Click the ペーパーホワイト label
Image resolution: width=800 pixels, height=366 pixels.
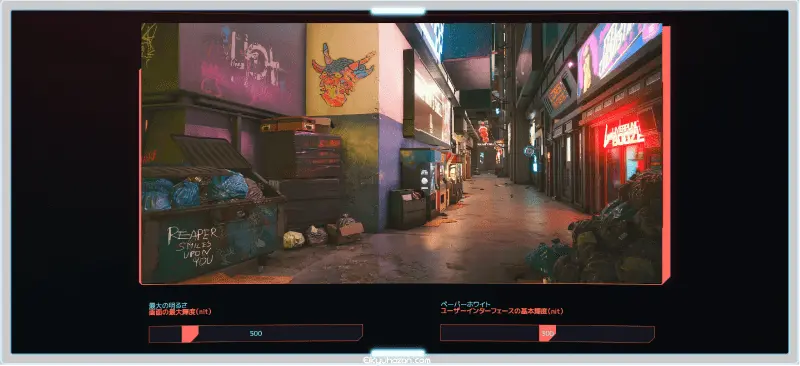[466, 304]
